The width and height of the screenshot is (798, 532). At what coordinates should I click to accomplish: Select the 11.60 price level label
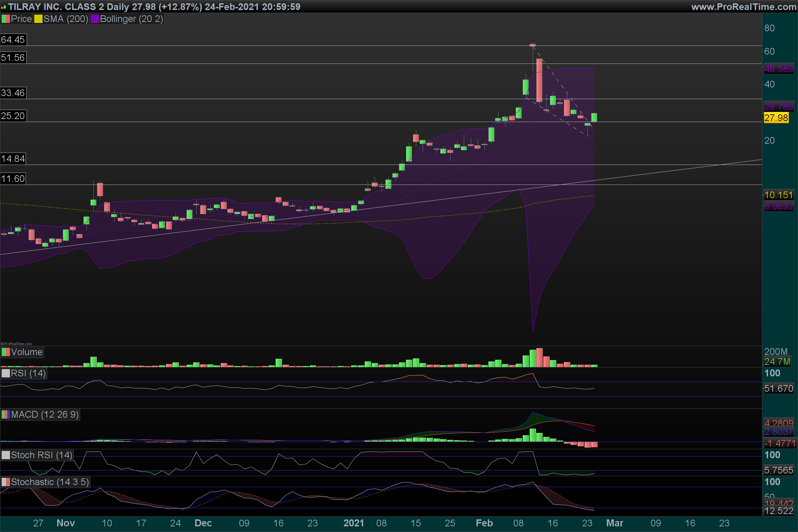[x=13, y=179]
